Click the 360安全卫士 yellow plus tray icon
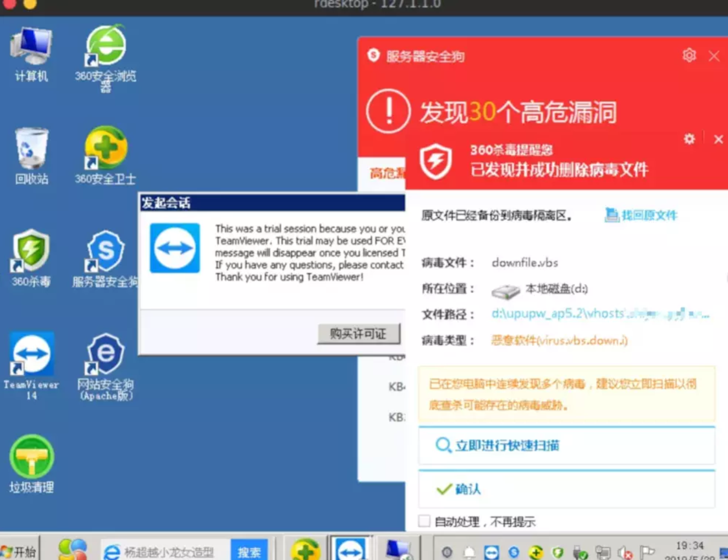The width and height of the screenshot is (728, 560). point(536,552)
